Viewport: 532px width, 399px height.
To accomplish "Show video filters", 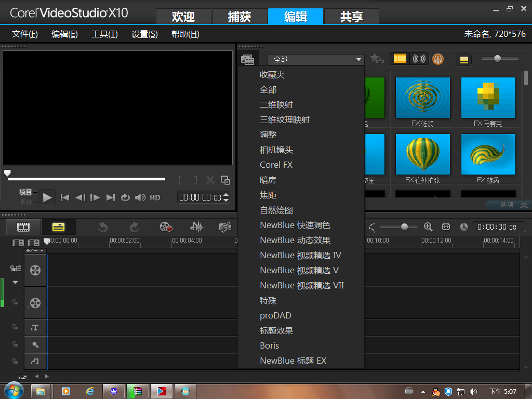I will (x=400, y=59).
